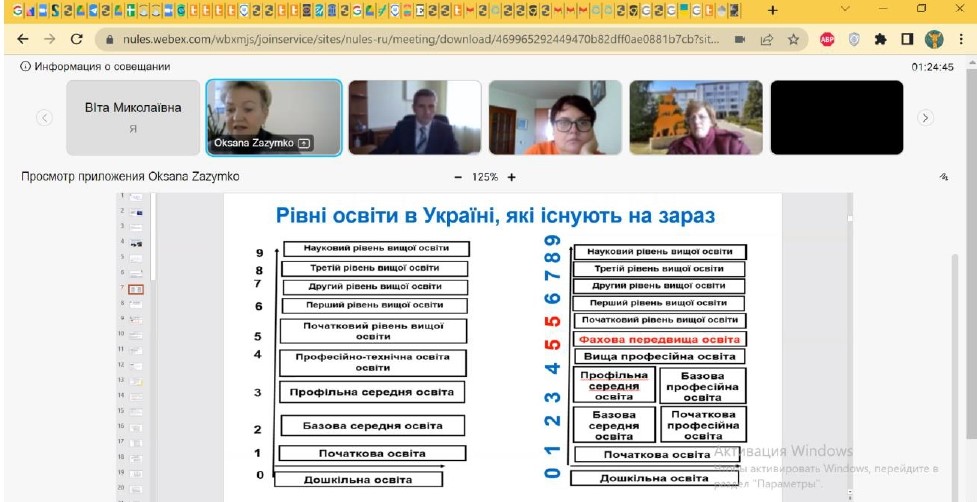
Task: Click the shared slide's vertical scrollbar
Action: coord(849,346)
